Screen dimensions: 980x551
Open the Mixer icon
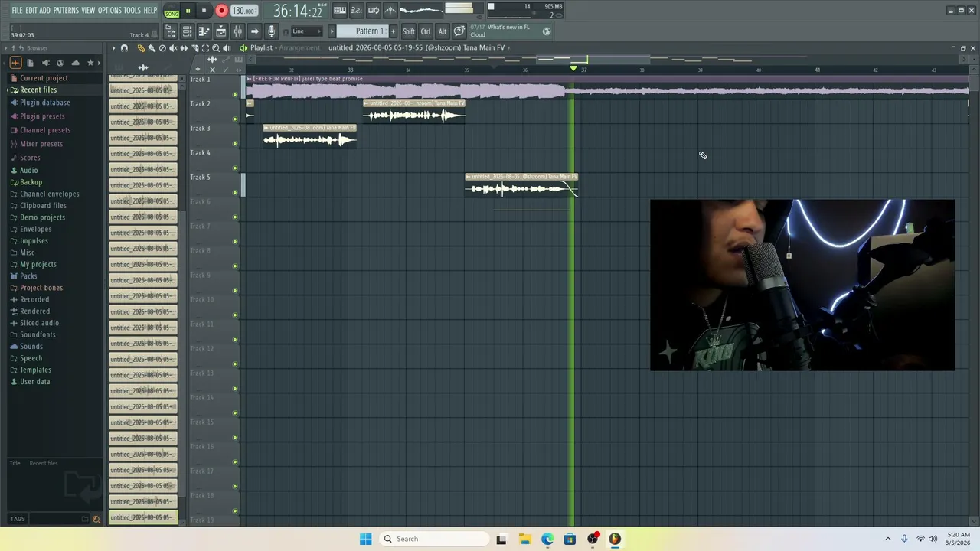click(237, 31)
